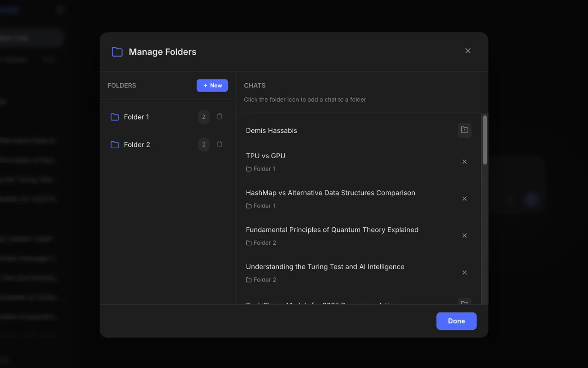The height and width of the screenshot is (368, 588).
Task: Click Folder 2 label under Turing Test chat
Action: (x=265, y=280)
